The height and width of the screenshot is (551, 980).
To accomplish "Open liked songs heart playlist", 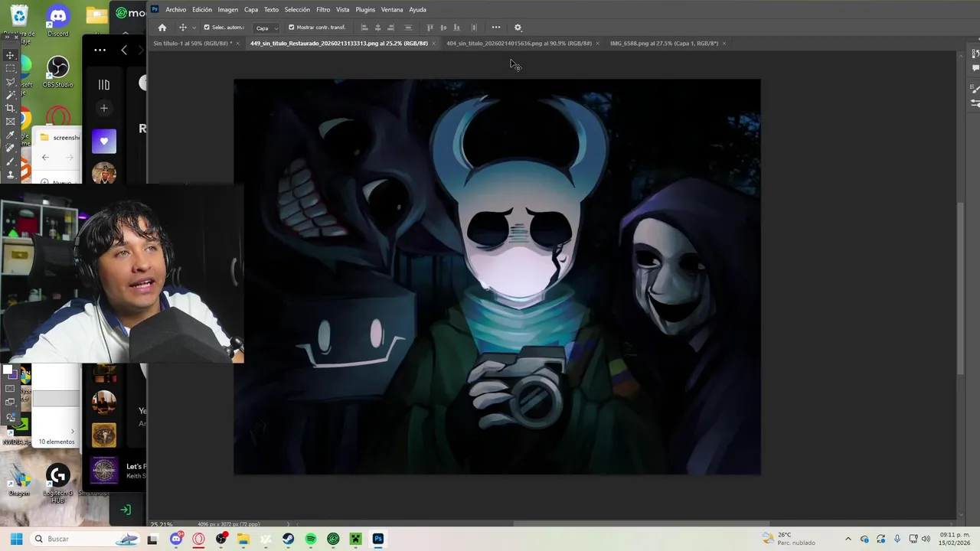I will 104,141.
